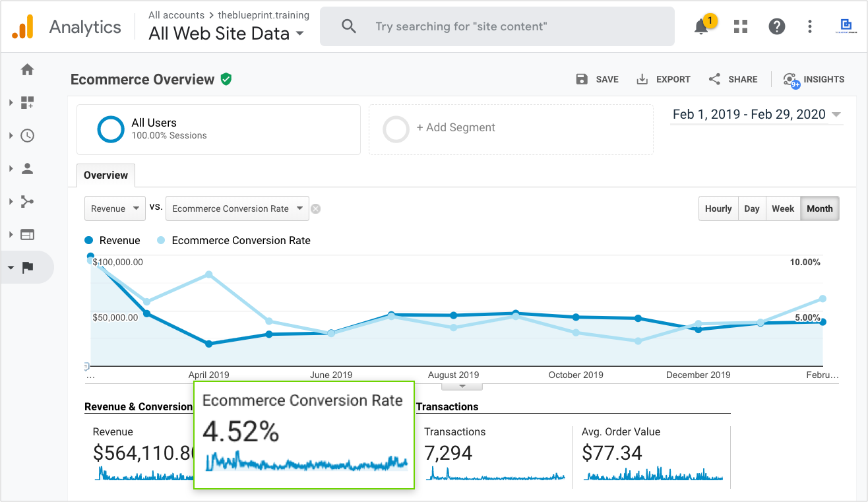The width and height of the screenshot is (868, 502).
Task: Click the Analytics search field
Action: [x=497, y=26]
